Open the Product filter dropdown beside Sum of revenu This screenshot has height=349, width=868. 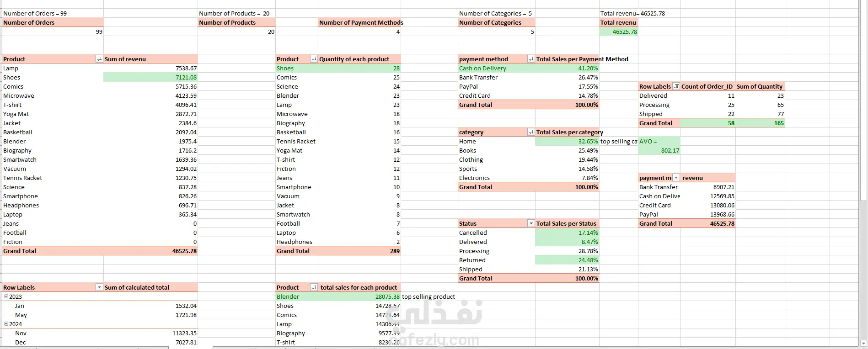coord(99,59)
